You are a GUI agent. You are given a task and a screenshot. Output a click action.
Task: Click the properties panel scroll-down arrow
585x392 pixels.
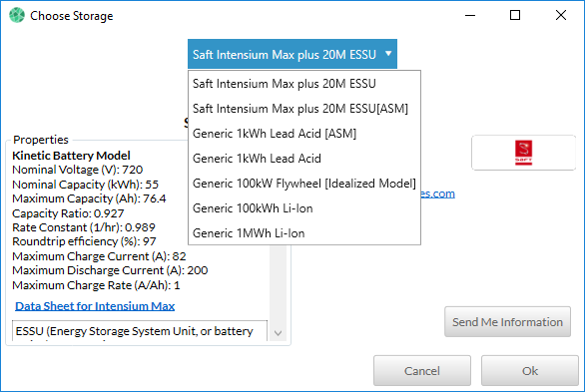pos(278,333)
